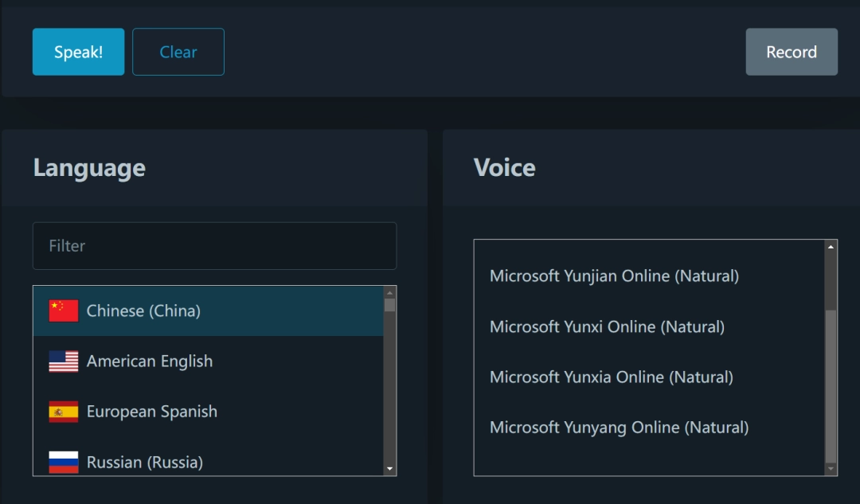This screenshot has width=860, height=504.
Task: Start recording with the Record button
Action: [x=792, y=52]
